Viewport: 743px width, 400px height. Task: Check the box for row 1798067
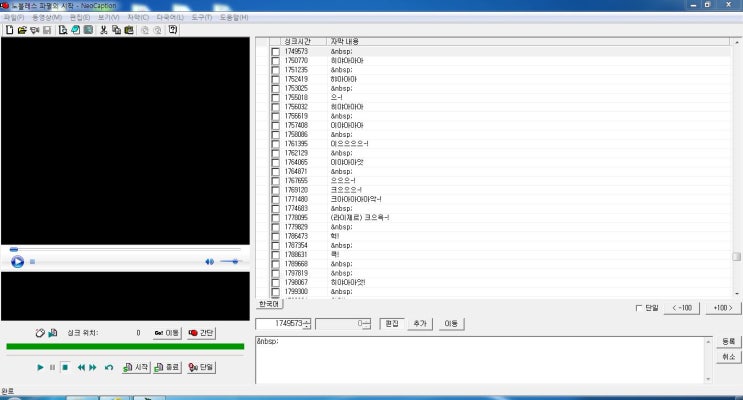[x=275, y=282]
